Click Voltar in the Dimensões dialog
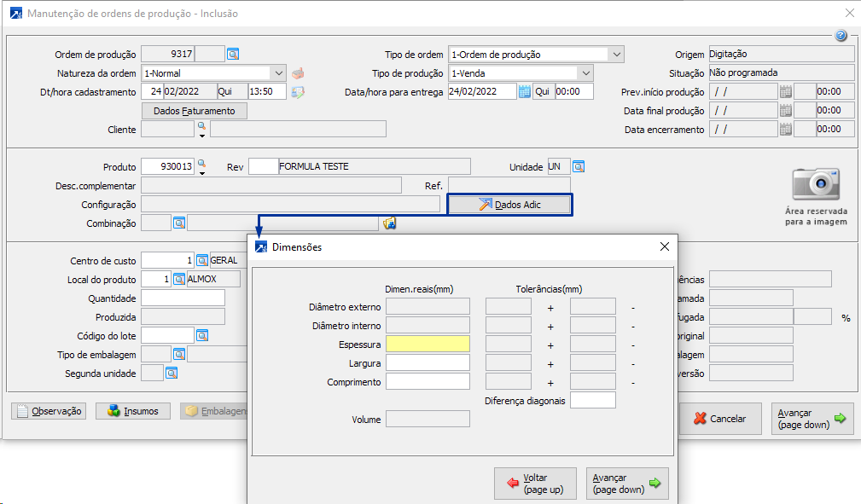The height and width of the screenshot is (504, 861). tap(535, 484)
